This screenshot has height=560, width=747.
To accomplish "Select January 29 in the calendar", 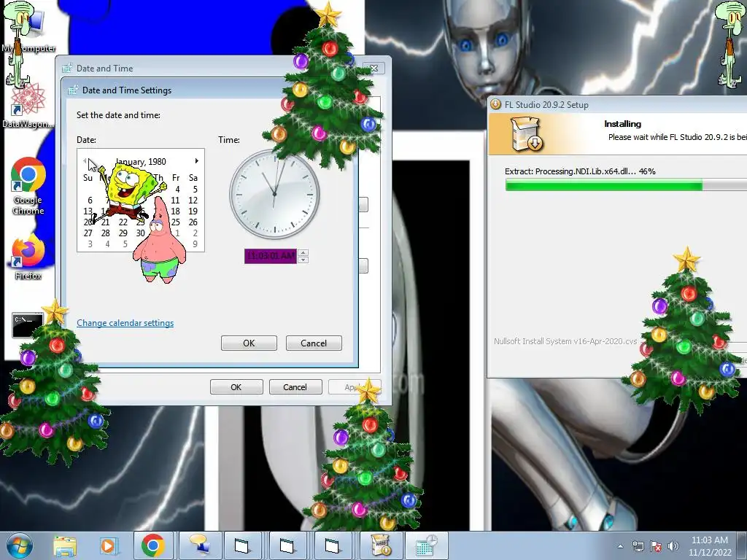I will [x=123, y=233].
